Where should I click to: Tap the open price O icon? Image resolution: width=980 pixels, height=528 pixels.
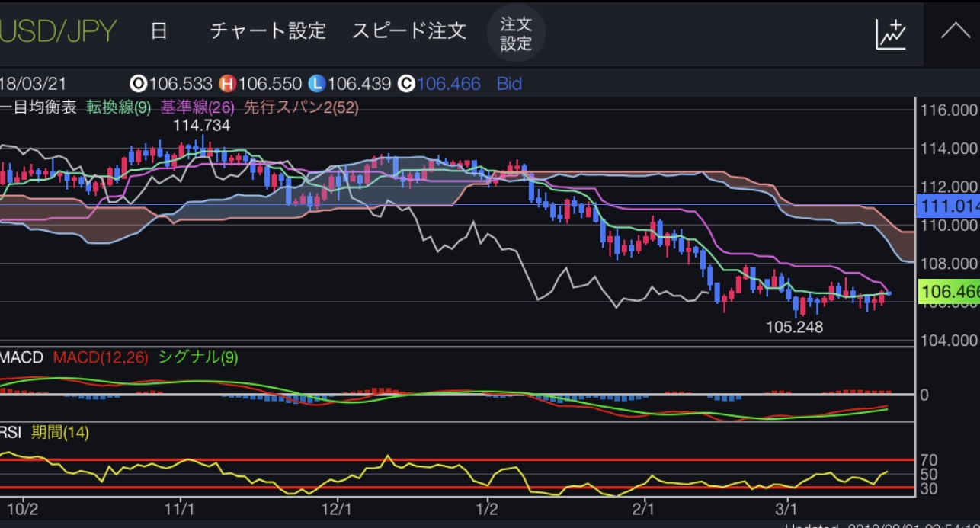tap(139, 84)
